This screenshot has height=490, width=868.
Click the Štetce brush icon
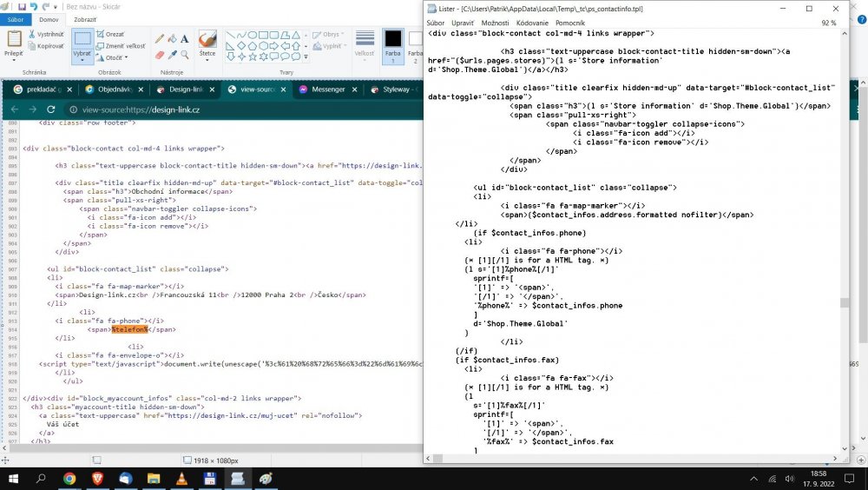click(x=207, y=39)
